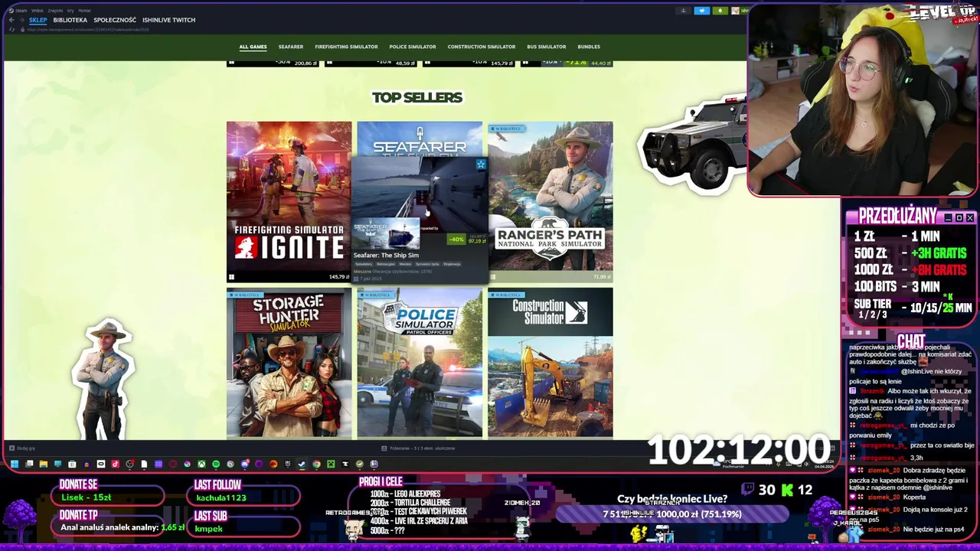This screenshot has width=980, height=551.
Task: Select the SEAFARER sale tab
Action: pos(291,47)
